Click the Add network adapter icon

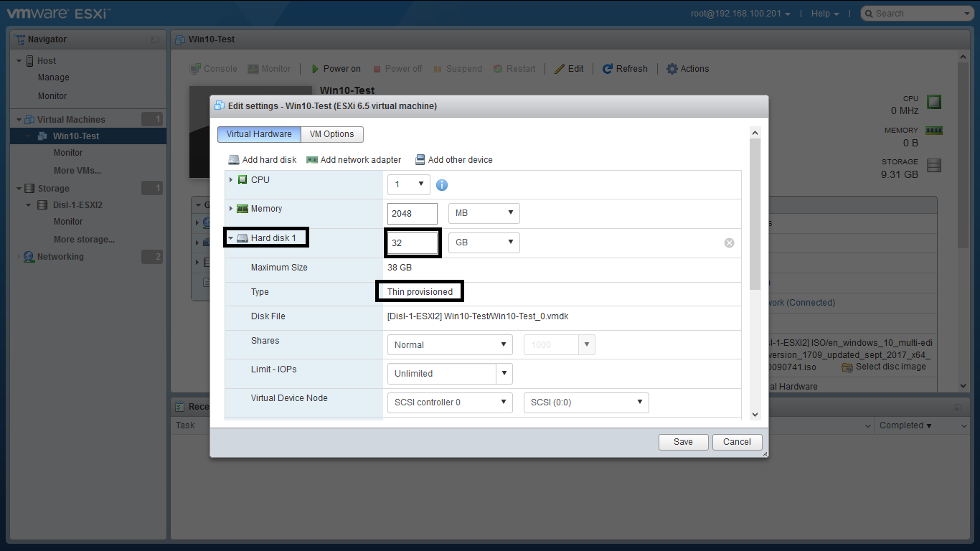coord(311,160)
